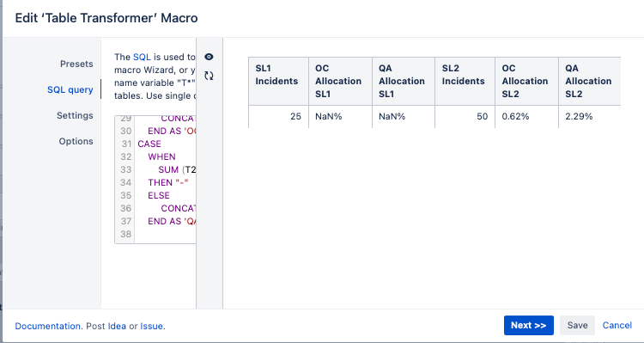Open the Presets tab
644x343 pixels.
(76, 64)
